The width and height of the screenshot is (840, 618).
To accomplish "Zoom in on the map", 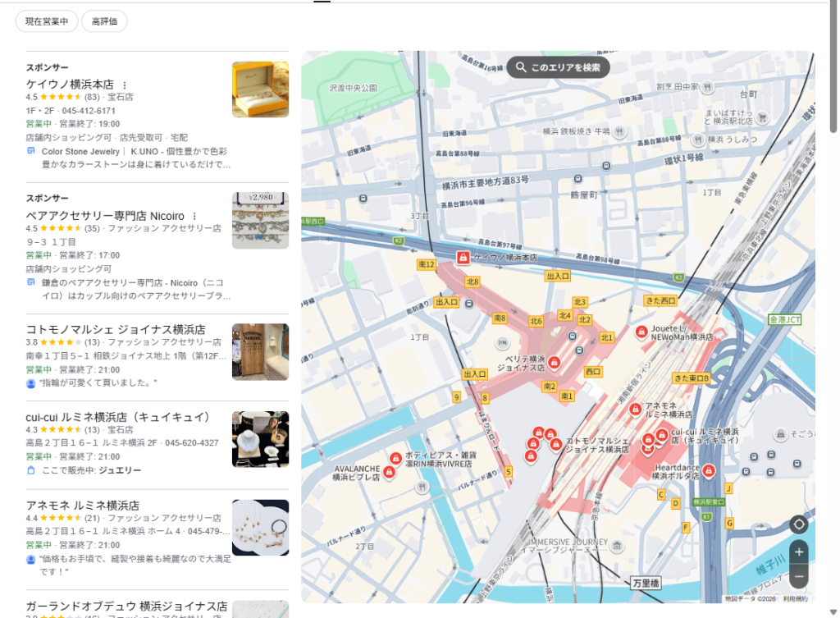I will (799, 552).
